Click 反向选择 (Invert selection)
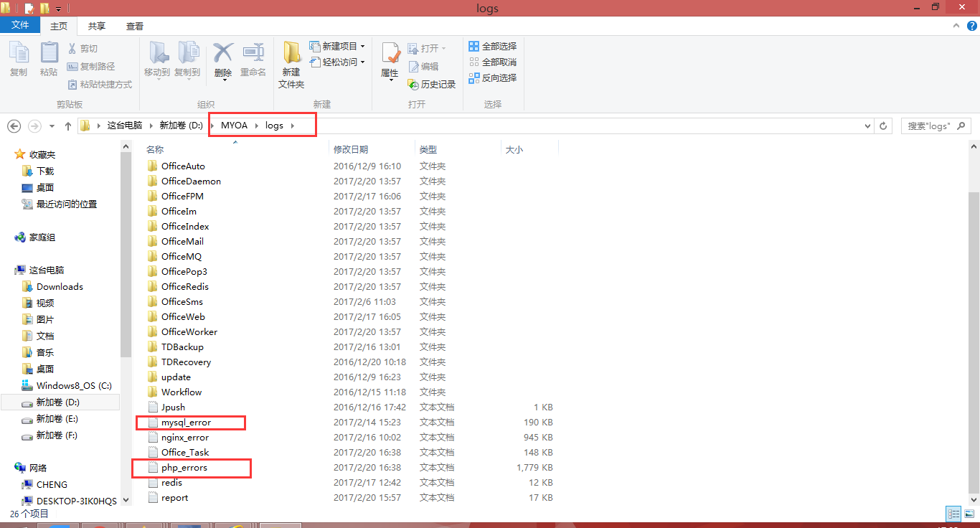This screenshot has width=980, height=528. pyautogui.click(x=492, y=77)
